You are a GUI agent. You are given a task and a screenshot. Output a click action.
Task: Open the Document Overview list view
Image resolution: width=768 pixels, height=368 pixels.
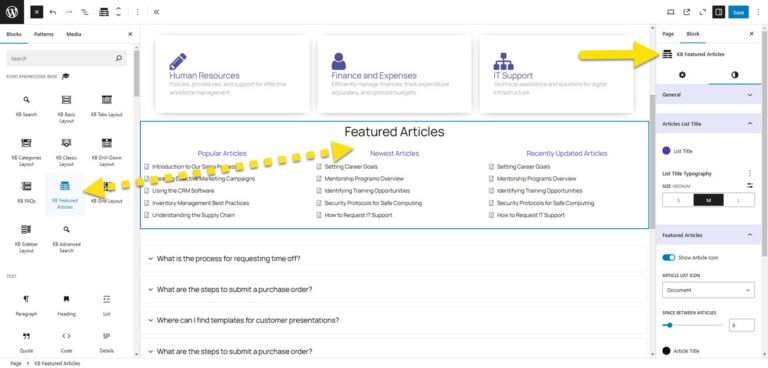tap(84, 12)
